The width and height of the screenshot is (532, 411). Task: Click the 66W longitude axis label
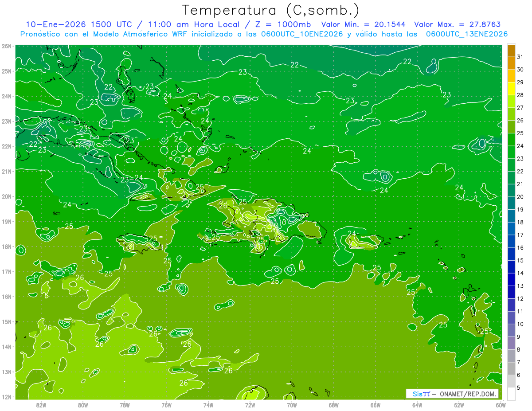(376, 404)
